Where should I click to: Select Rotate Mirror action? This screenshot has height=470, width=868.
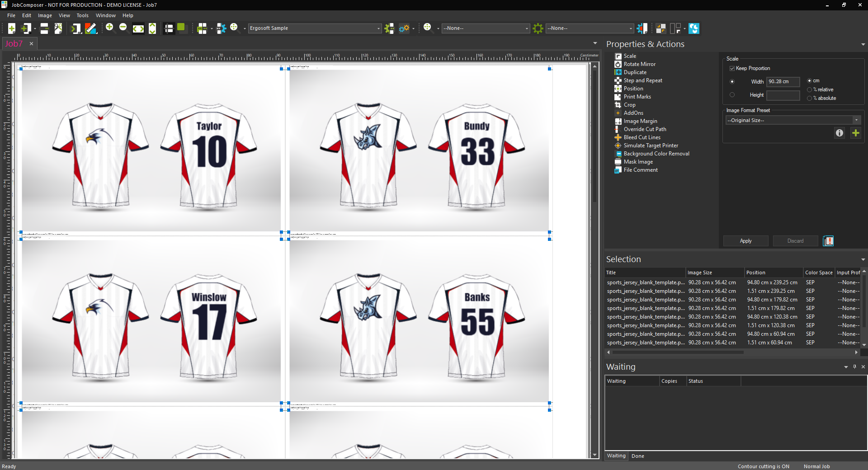pos(639,64)
